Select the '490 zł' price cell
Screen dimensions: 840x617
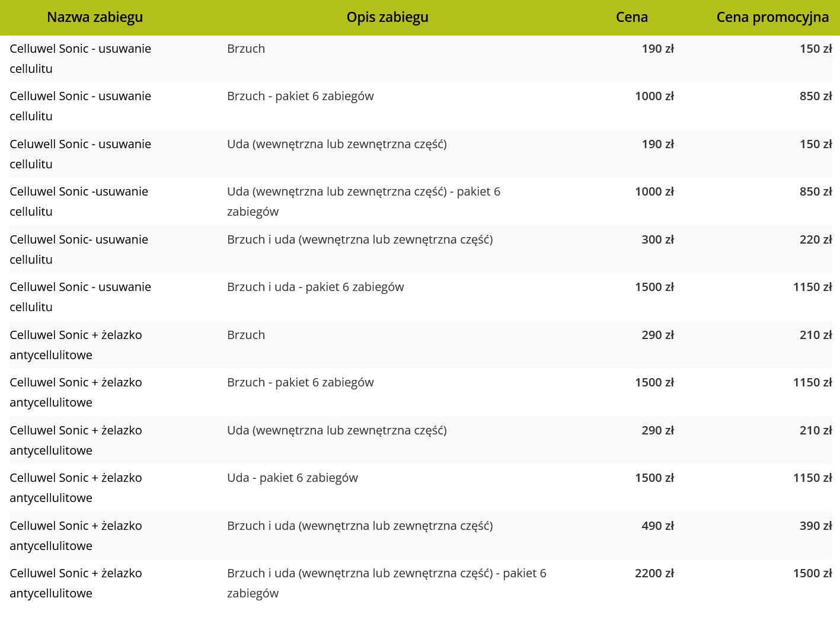(658, 526)
